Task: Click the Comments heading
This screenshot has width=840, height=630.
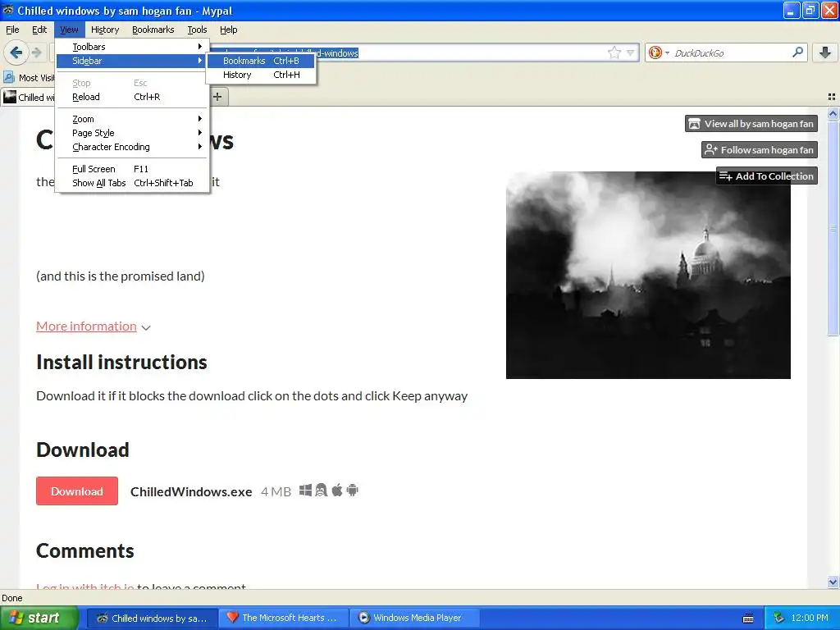Action: pos(85,550)
